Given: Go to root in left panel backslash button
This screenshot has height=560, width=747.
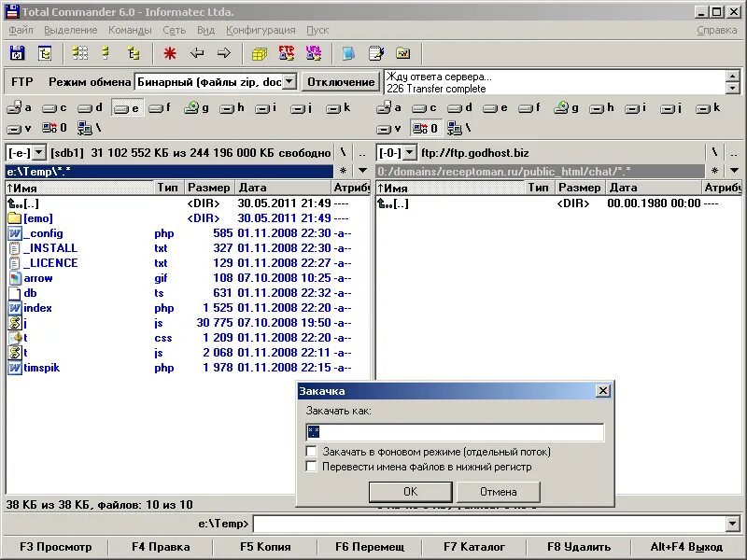Looking at the screenshot, I should coord(343,153).
